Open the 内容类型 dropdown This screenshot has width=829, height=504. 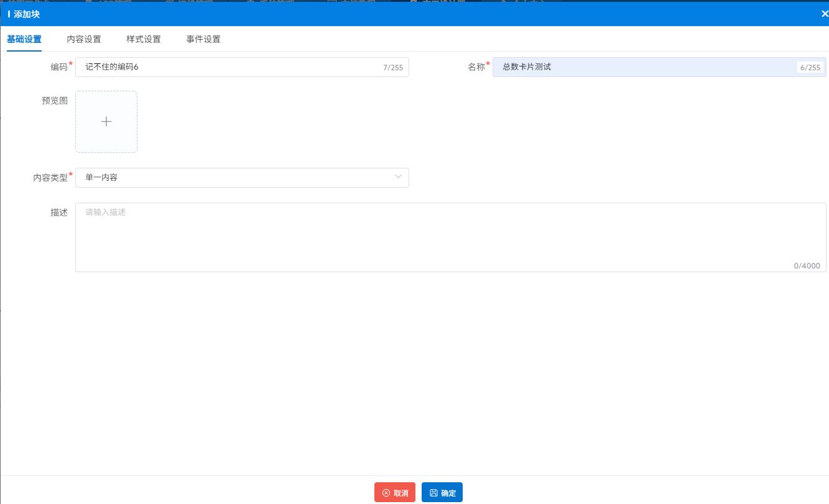[x=242, y=178]
